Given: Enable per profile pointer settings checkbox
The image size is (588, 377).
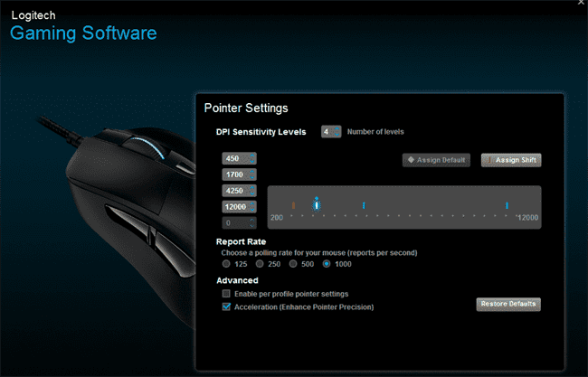Looking at the screenshot, I should pos(226,294).
